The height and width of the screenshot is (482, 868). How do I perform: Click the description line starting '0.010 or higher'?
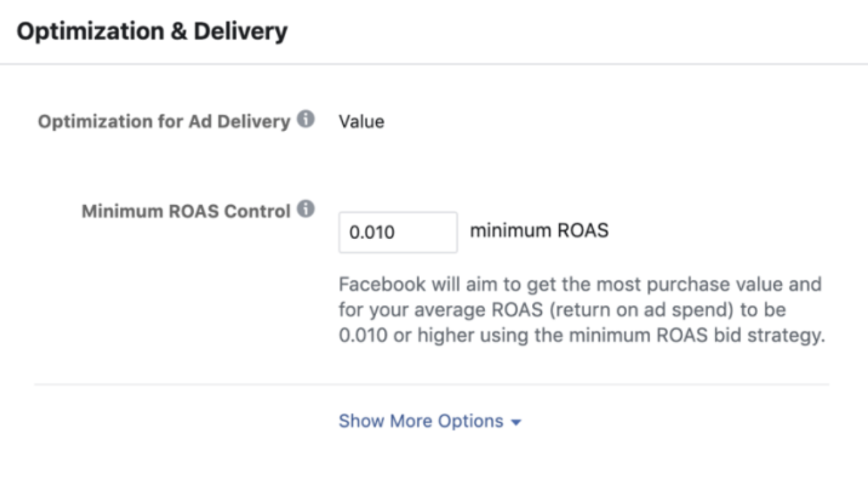point(581,336)
